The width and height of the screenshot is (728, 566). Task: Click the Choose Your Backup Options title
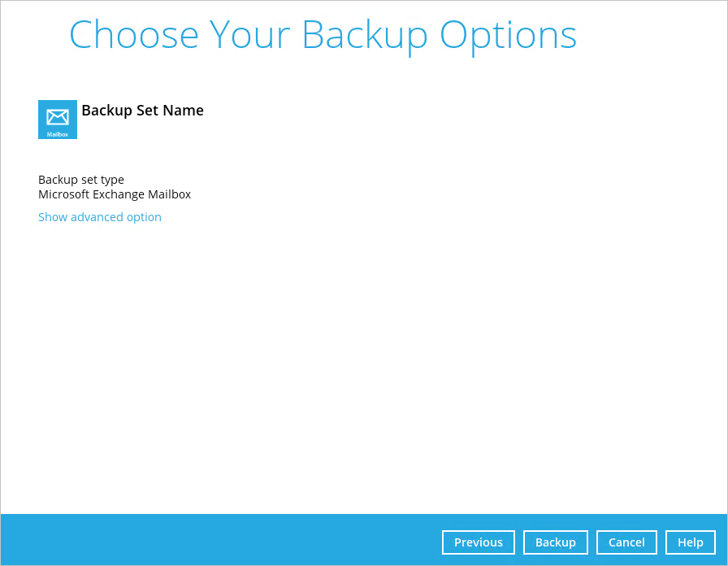(x=323, y=36)
